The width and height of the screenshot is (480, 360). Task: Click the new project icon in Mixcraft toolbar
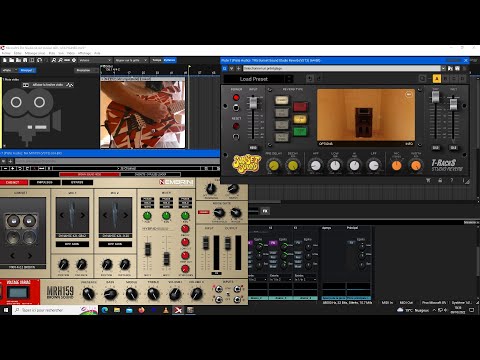point(5,60)
